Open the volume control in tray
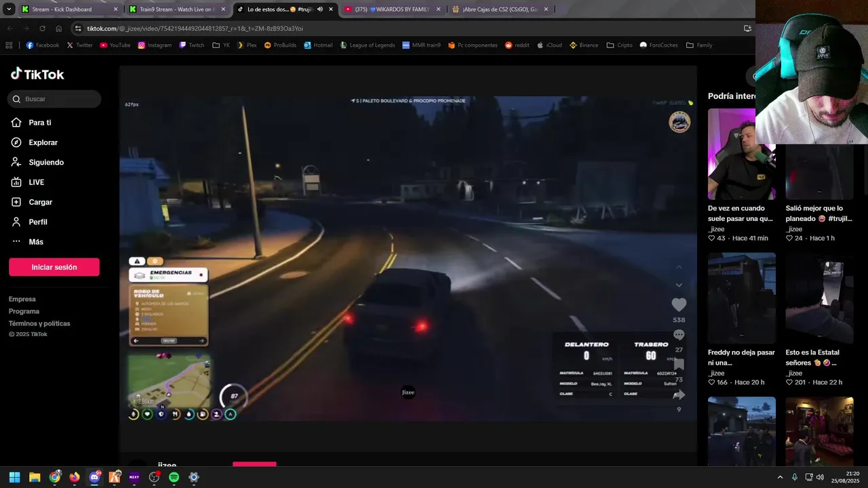This screenshot has width=868, height=488. 820,477
